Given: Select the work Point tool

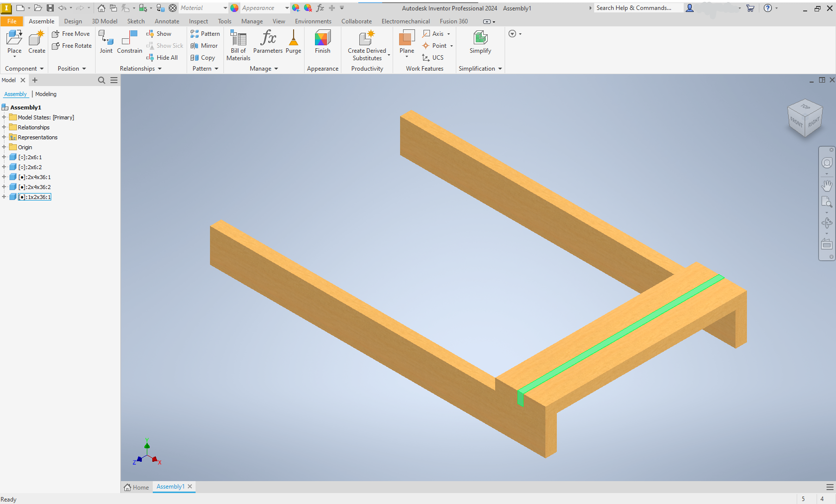Looking at the screenshot, I should click(x=437, y=46).
